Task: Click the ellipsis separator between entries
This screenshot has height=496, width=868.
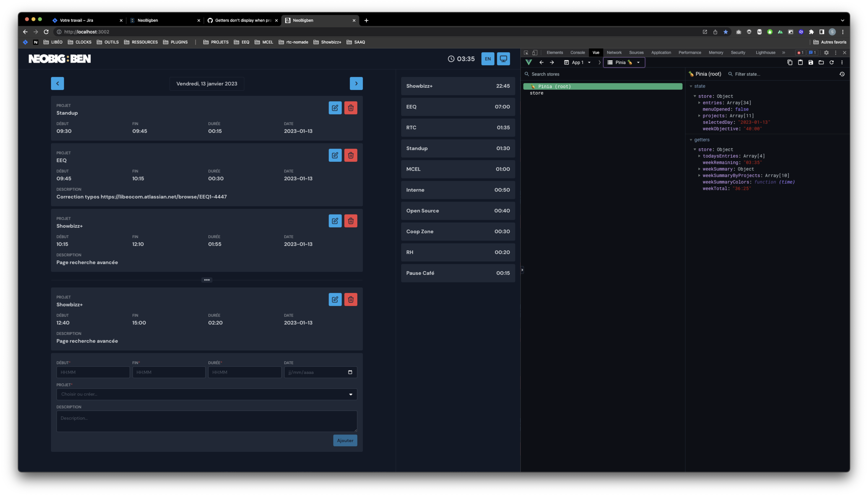Action: tap(206, 280)
